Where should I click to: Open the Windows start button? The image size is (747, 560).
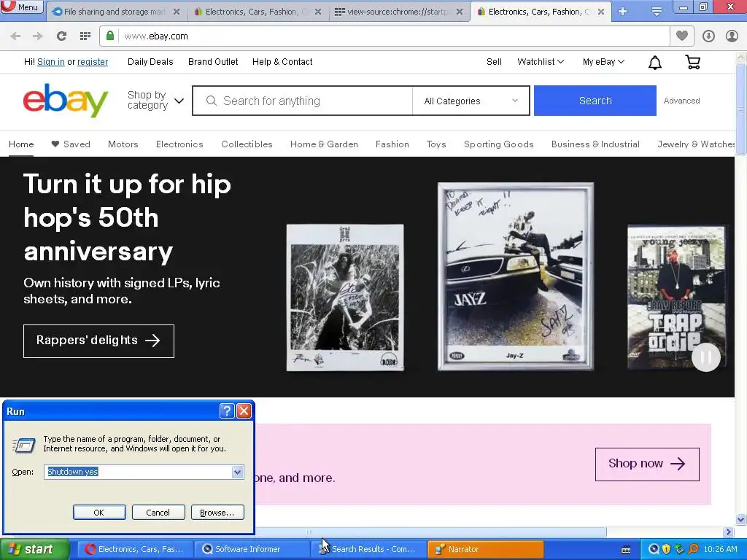point(34,550)
